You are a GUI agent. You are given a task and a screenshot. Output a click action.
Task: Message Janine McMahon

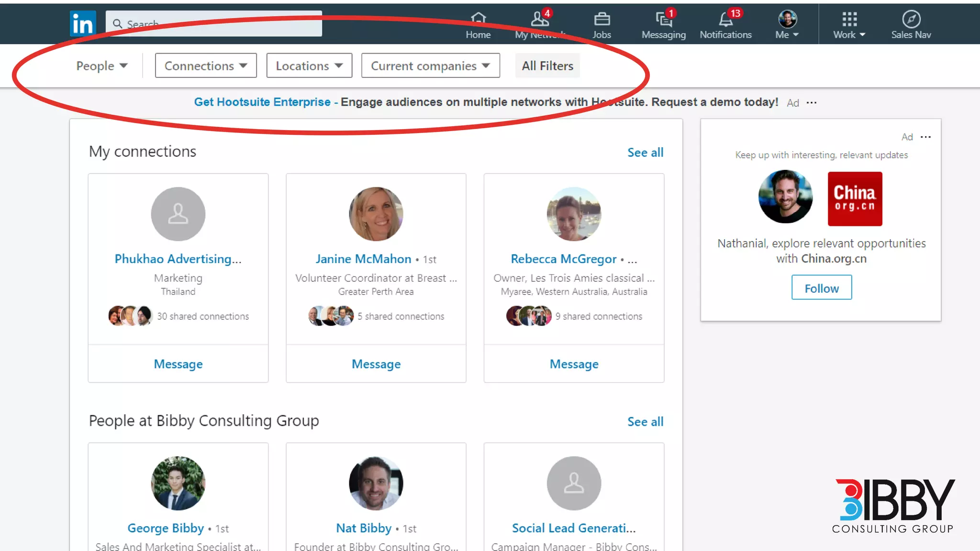click(376, 364)
